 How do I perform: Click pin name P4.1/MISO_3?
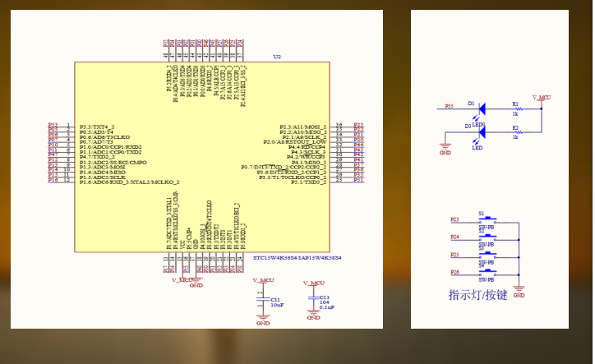pyautogui.click(x=309, y=162)
